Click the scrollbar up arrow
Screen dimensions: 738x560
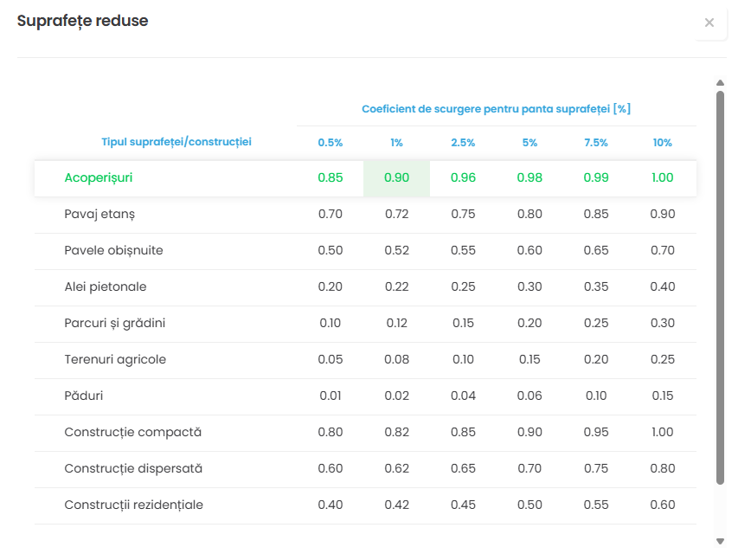click(x=720, y=83)
